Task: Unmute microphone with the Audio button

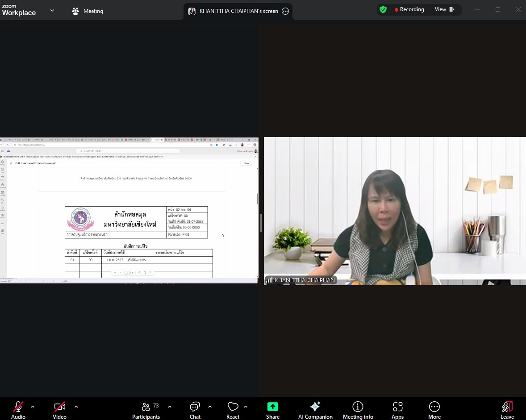Action: coord(18,410)
